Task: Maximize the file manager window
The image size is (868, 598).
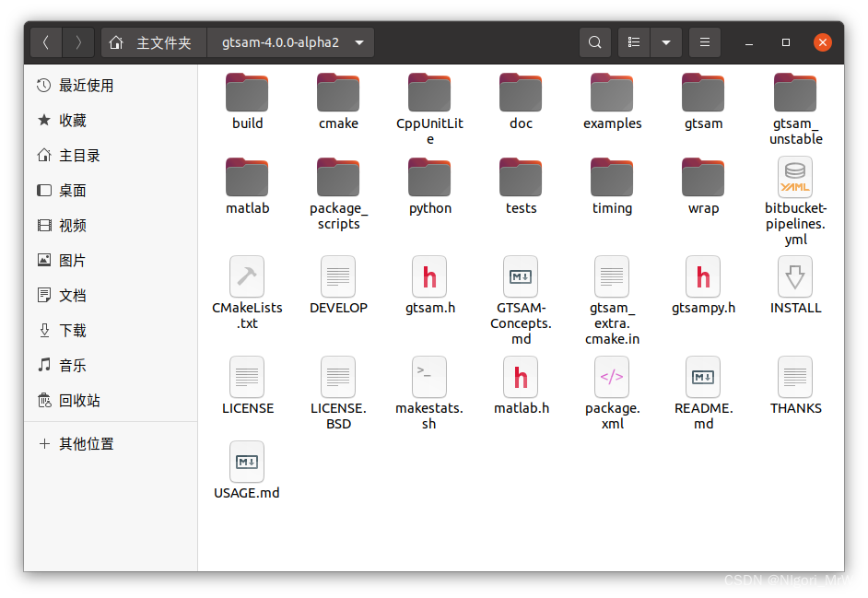Action: [785, 42]
